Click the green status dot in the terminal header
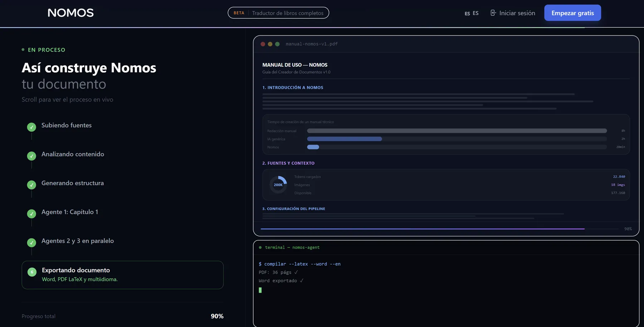Viewport: 644px width, 327px height. click(x=260, y=247)
